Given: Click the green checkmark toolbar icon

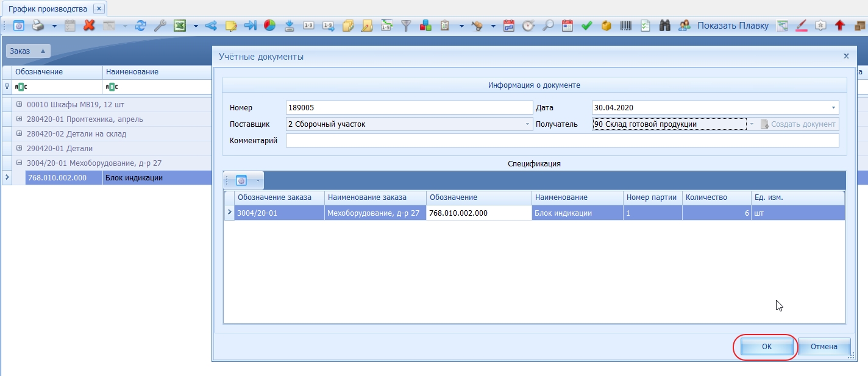Looking at the screenshot, I should click(587, 26).
